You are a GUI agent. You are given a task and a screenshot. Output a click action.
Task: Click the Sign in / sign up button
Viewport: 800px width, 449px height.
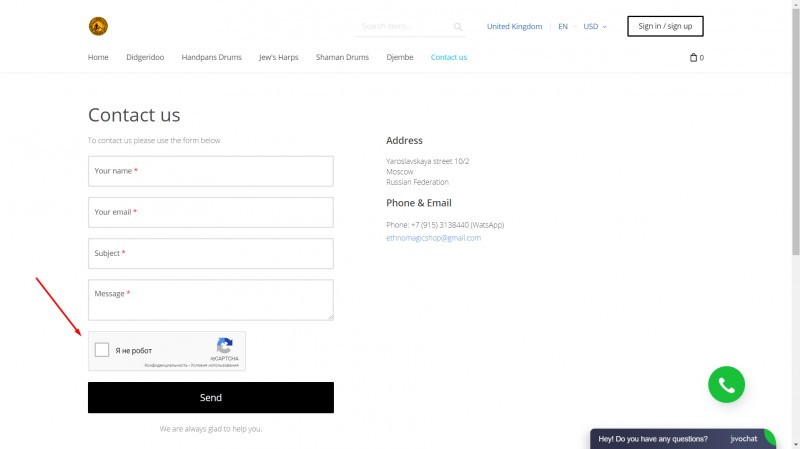(665, 26)
